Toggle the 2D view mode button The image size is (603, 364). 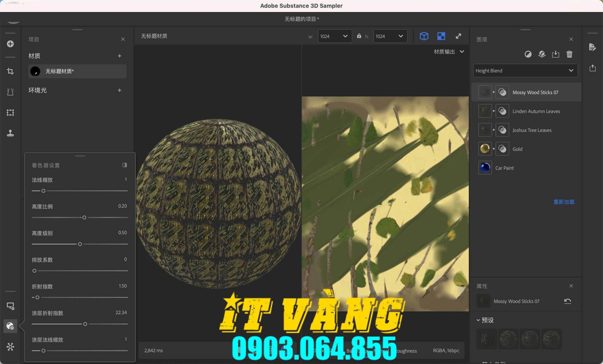tap(441, 36)
